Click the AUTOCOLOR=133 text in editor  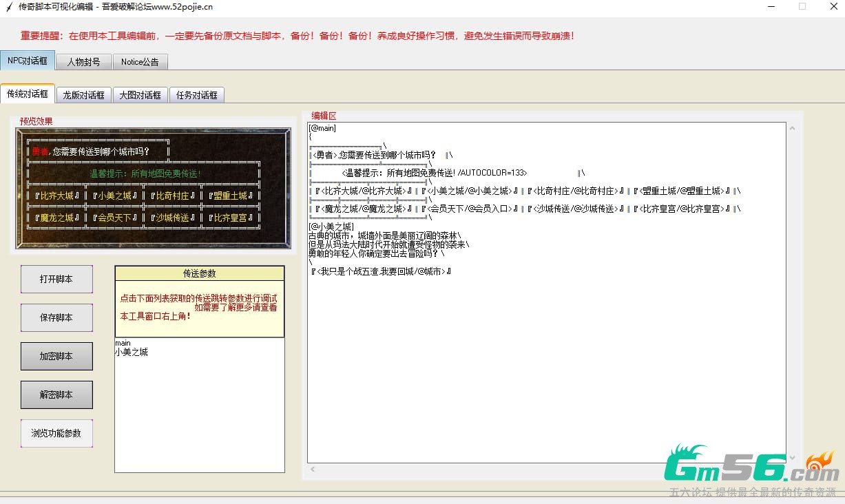(492, 173)
